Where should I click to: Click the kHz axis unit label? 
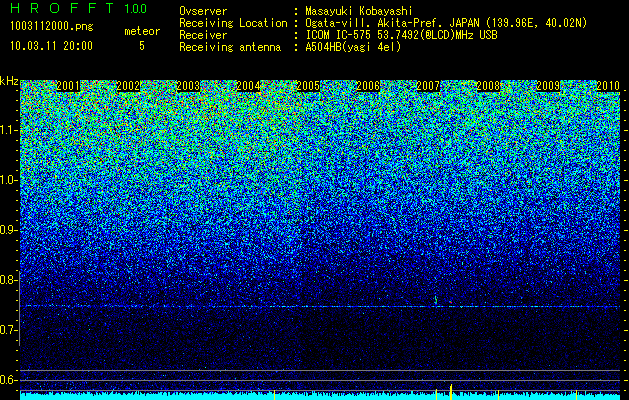pos(9,81)
